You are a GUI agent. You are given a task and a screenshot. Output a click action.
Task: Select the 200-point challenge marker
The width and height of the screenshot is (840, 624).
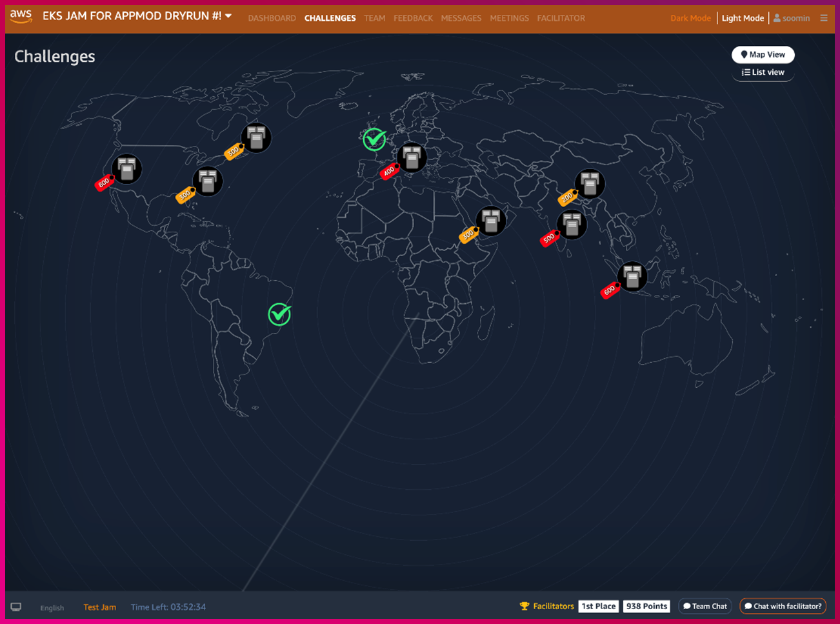[589, 184]
